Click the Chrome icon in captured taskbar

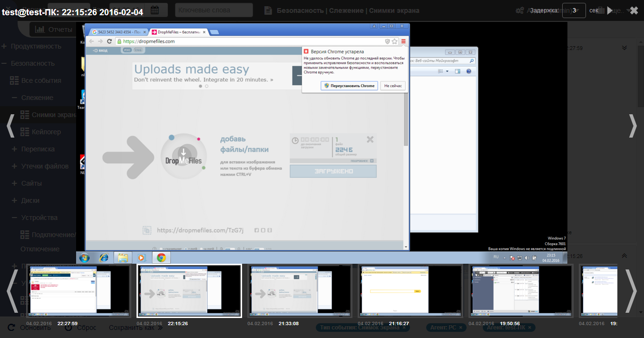(161, 258)
